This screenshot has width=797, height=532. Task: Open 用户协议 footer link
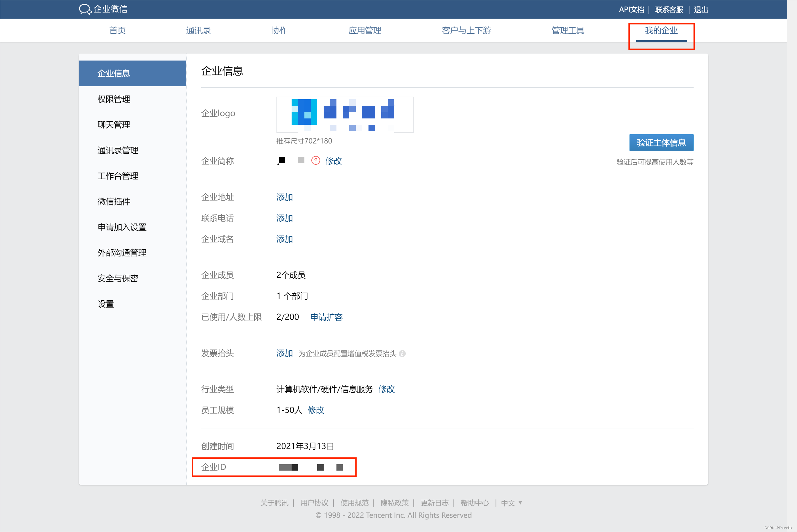(x=314, y=503)
